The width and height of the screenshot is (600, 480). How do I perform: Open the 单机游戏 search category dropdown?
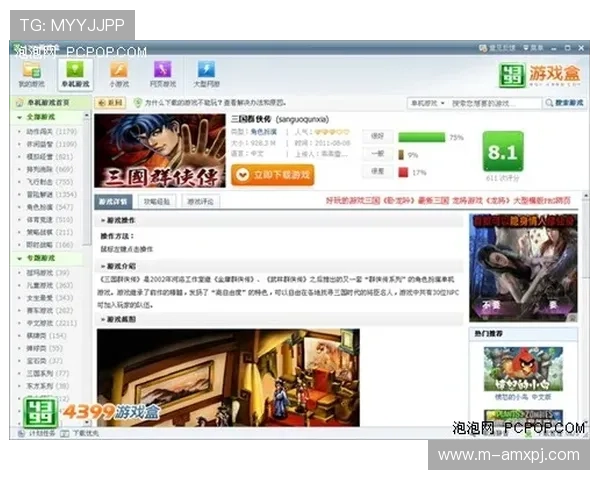coord(427,103)
